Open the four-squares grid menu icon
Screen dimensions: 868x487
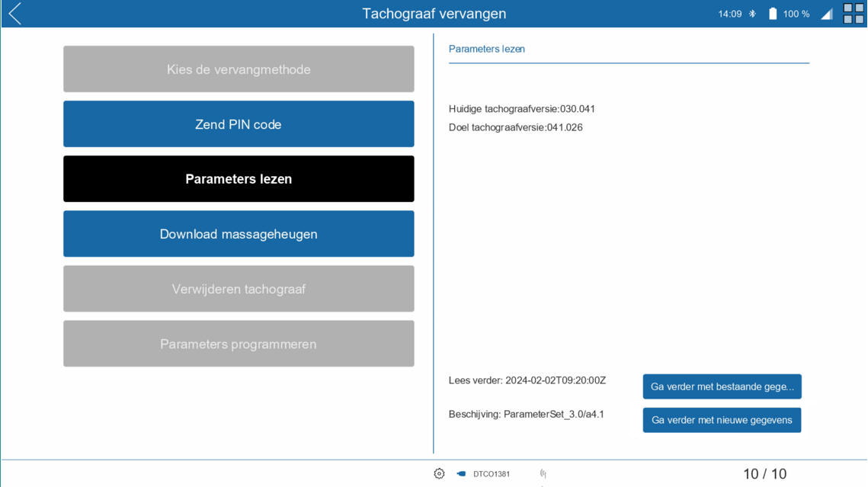[853, 13]
